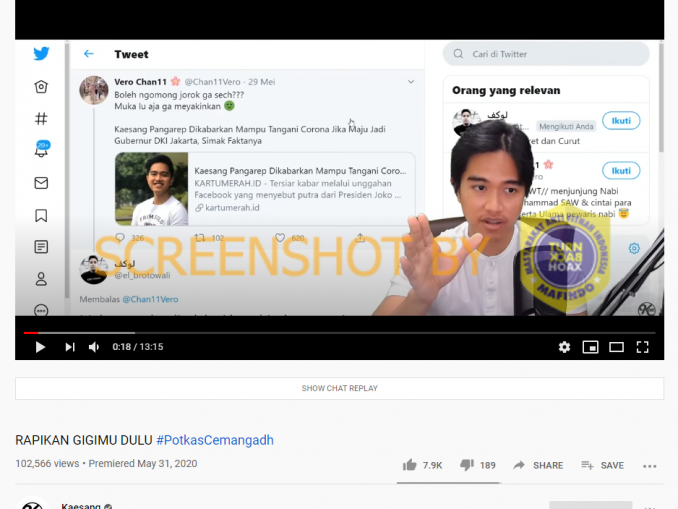678x509 pixels.
Task: Open Twitter bookmarks icon
Action: tap(41, 215)
